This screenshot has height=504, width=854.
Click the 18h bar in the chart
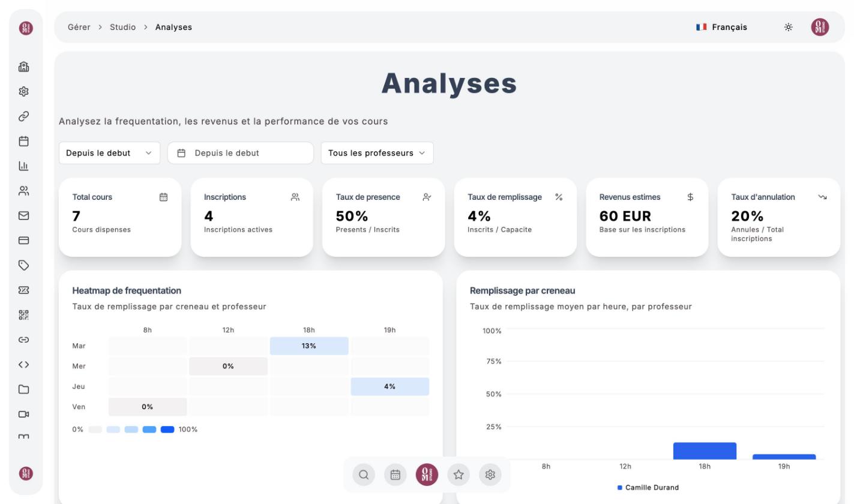point(705,451)
